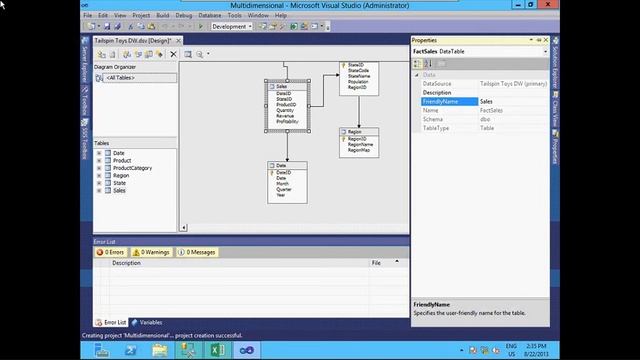The height and width of the screenshot is (360, 640).
Task: Open the File menu
Action: [88, 16]
